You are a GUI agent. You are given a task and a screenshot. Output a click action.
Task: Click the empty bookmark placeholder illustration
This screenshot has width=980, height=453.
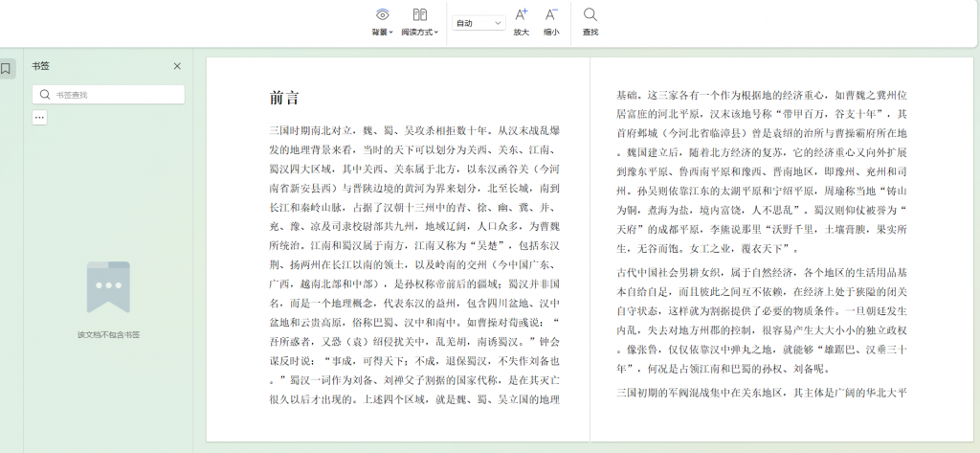tap(108, 287)
